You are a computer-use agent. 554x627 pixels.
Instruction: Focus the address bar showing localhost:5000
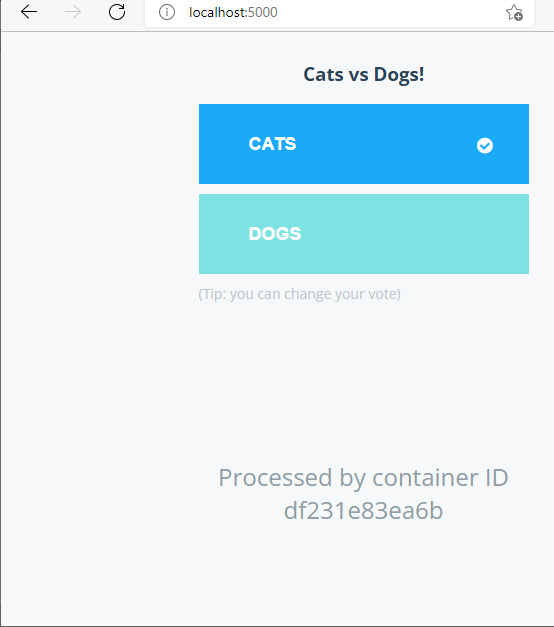coord(339,12)
